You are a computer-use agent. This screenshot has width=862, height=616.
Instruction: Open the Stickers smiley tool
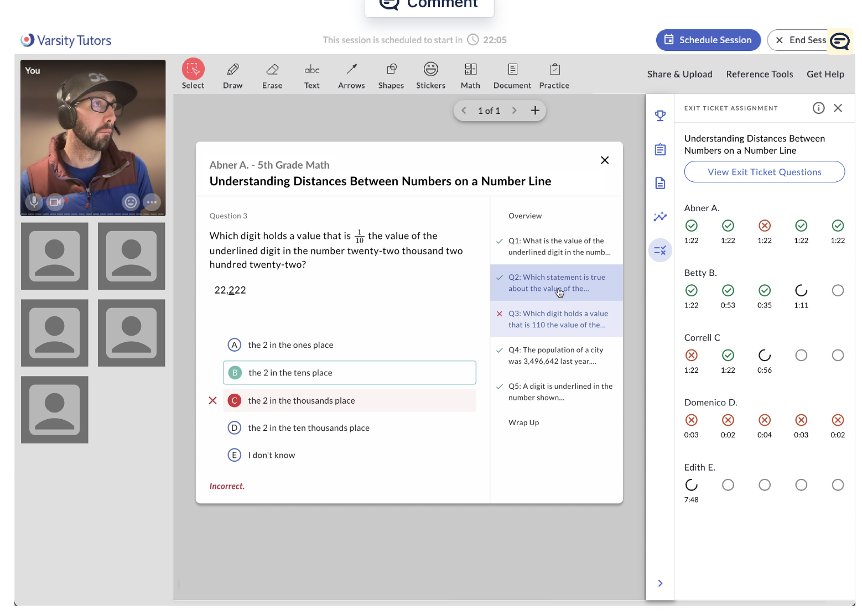click(x=430, y=75)
